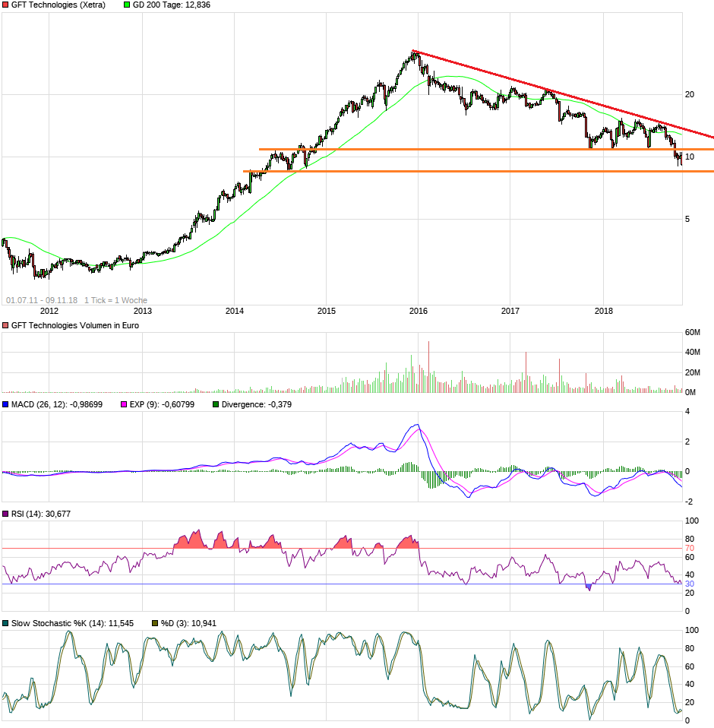Click the blue MACD legend square

tap(5, 405)
